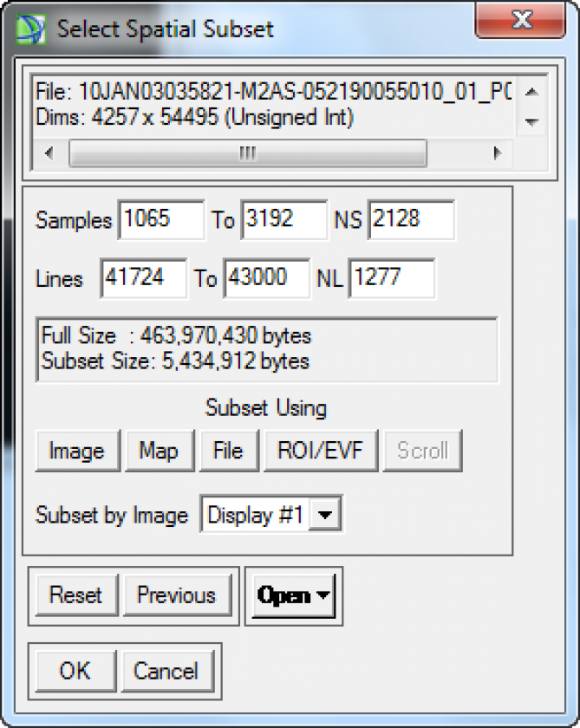Click the right arrow of the horizontal scrollbar
This screenshot has height=728, width=580.
tap(498, 153)
